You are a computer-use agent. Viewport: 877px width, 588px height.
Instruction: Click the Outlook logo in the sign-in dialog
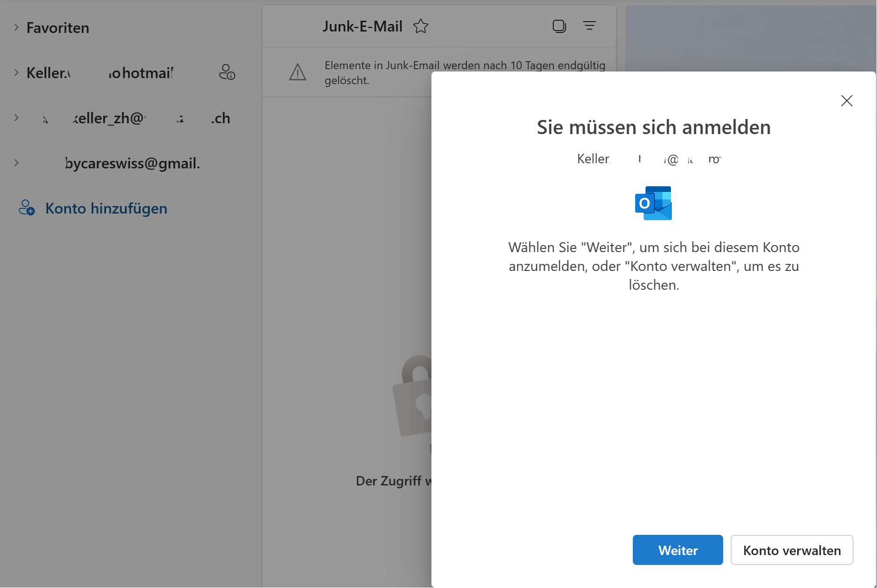(654, 203)
